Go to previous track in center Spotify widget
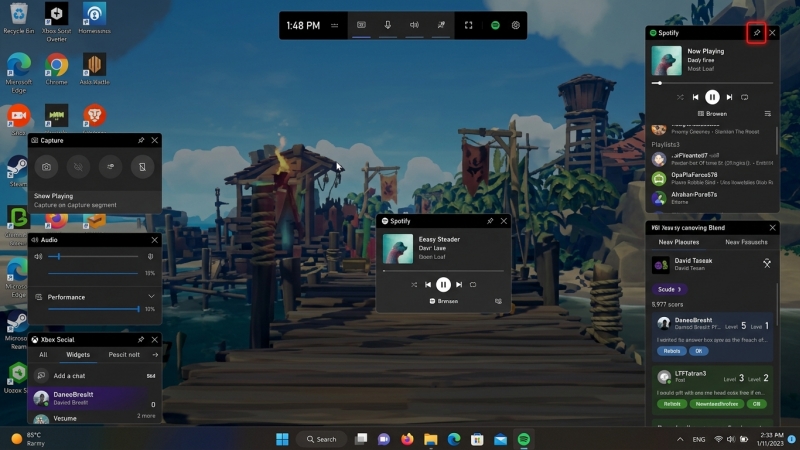Viewport: 800px width, 450px height. 428,285
